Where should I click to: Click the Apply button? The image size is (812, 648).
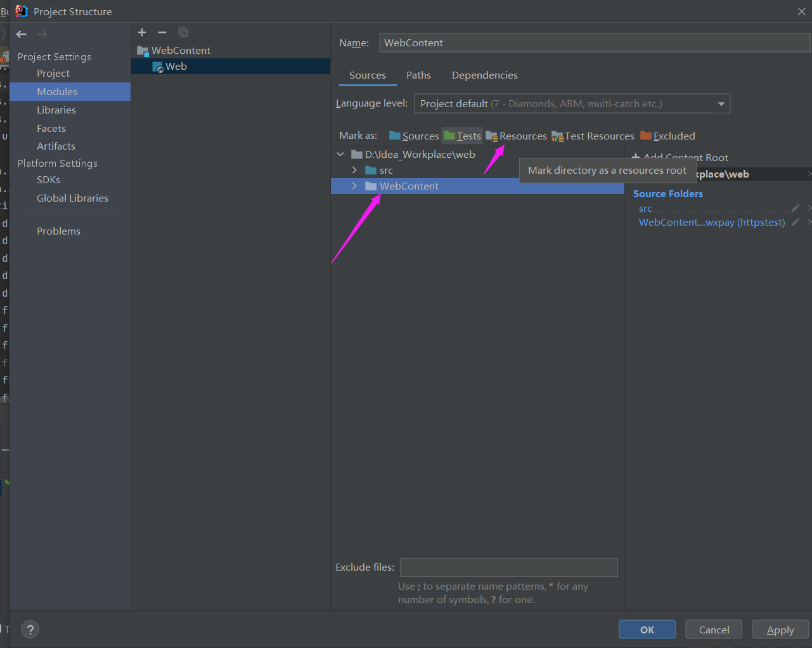780,630
